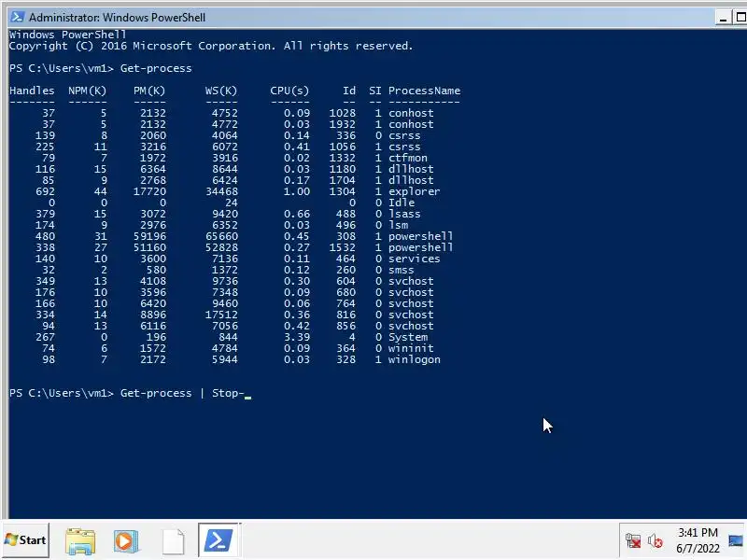Image resolution: width=747 pixels, height=560 pixels.
Task: Activate the PowerShell taskbar button
Action: pyautogui.click(x=218, y=540)
